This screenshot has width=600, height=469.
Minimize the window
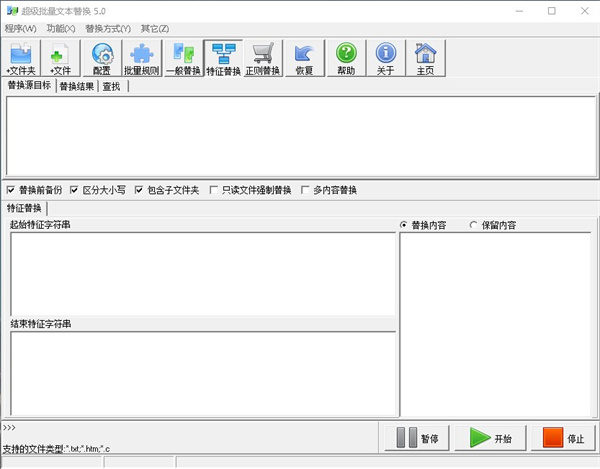pyautogui.click(x=519, y=11)
